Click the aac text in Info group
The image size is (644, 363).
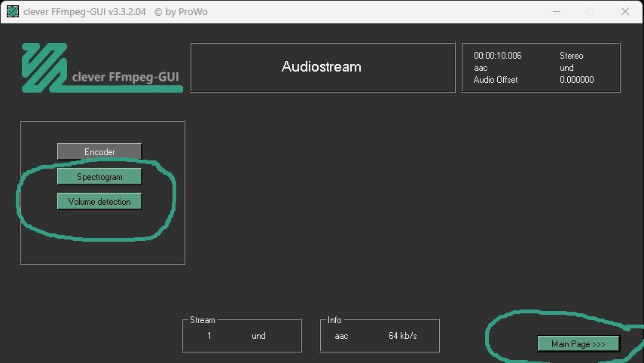click(341, 336)
